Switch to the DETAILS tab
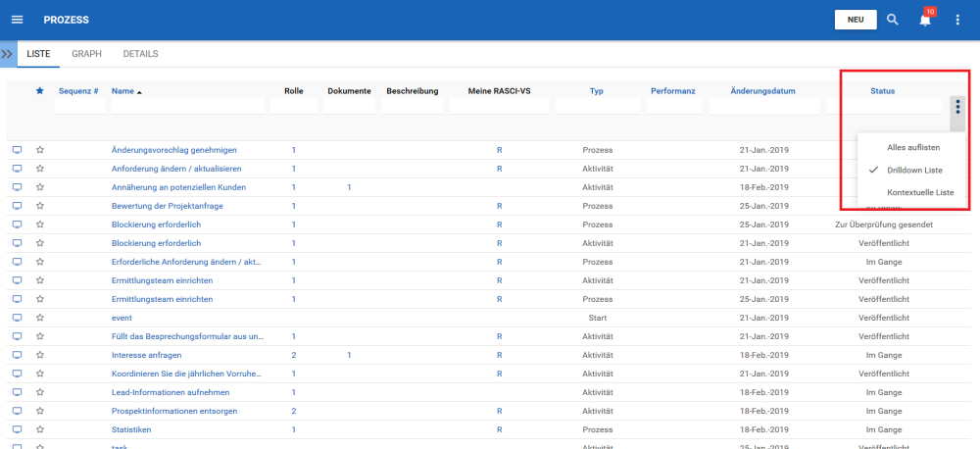The width and height of the screenshot is (980, 449). (140, 54)
